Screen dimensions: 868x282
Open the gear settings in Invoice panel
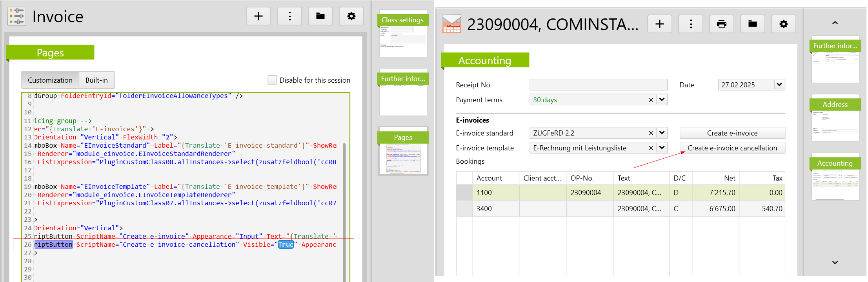point(351,16)
